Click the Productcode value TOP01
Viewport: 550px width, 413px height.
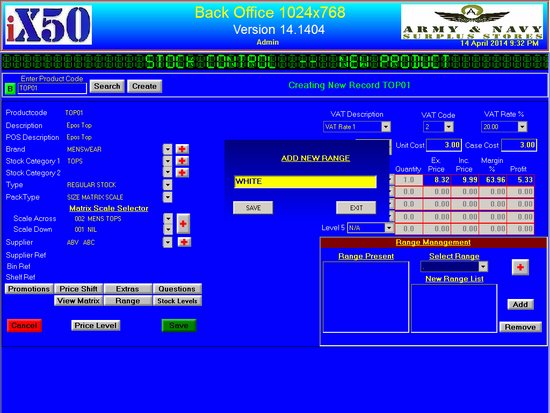74,113
